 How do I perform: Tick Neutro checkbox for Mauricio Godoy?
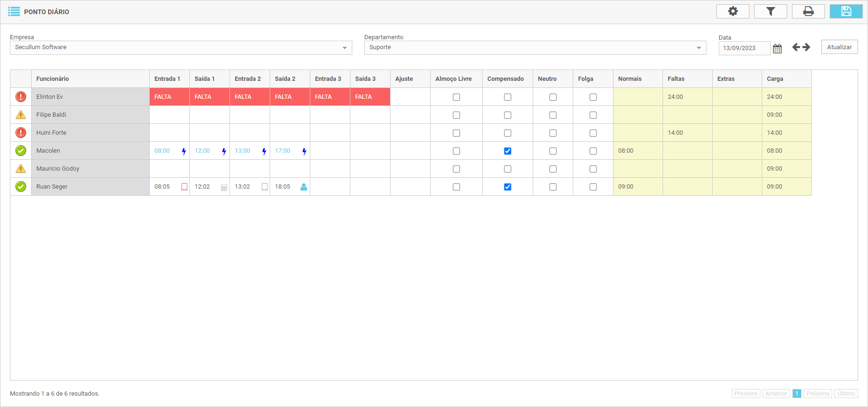coord(553,169)
